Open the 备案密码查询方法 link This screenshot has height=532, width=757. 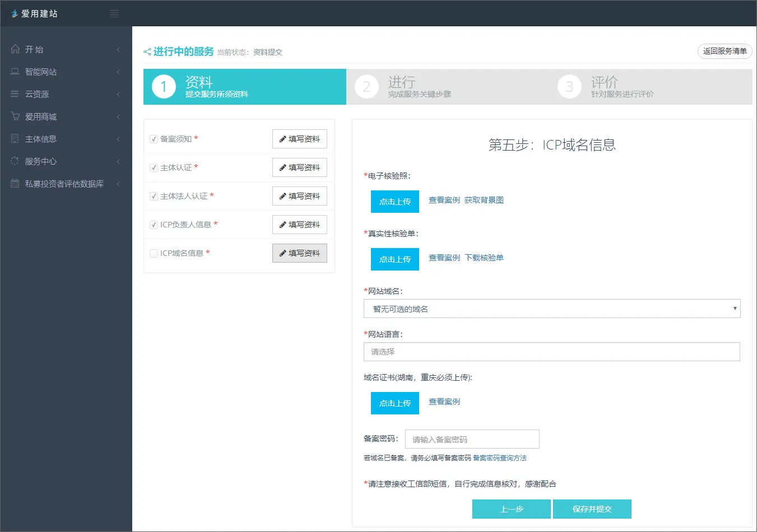coord(499,458)
